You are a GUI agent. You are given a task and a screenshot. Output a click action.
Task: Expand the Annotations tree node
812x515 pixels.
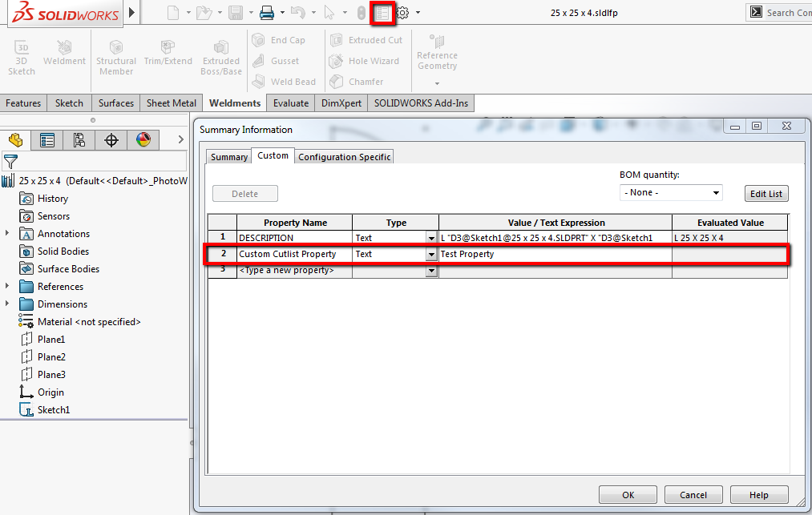[x=7, y=233]
